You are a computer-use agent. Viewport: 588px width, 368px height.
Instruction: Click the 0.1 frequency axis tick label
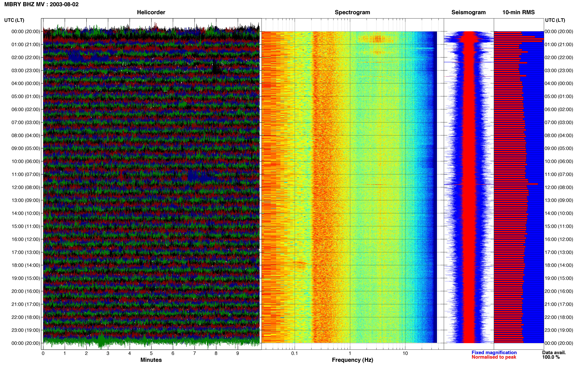click(295, 353)
